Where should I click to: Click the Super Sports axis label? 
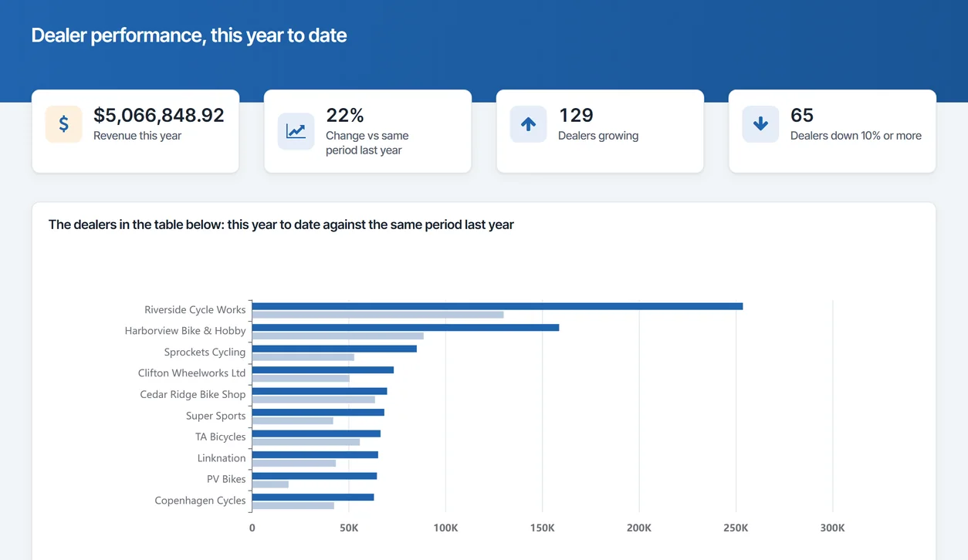(216, 416)
